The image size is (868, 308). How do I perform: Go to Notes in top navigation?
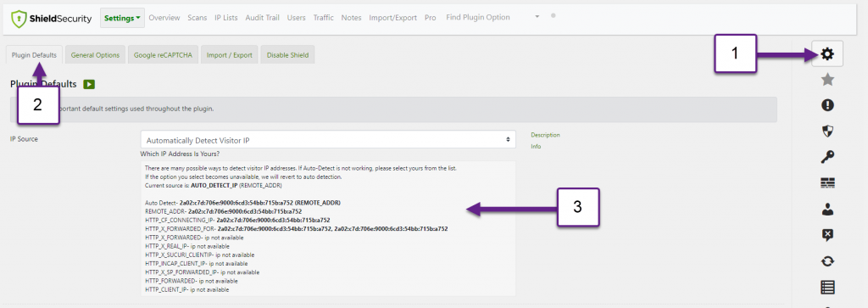pos(351,18)
